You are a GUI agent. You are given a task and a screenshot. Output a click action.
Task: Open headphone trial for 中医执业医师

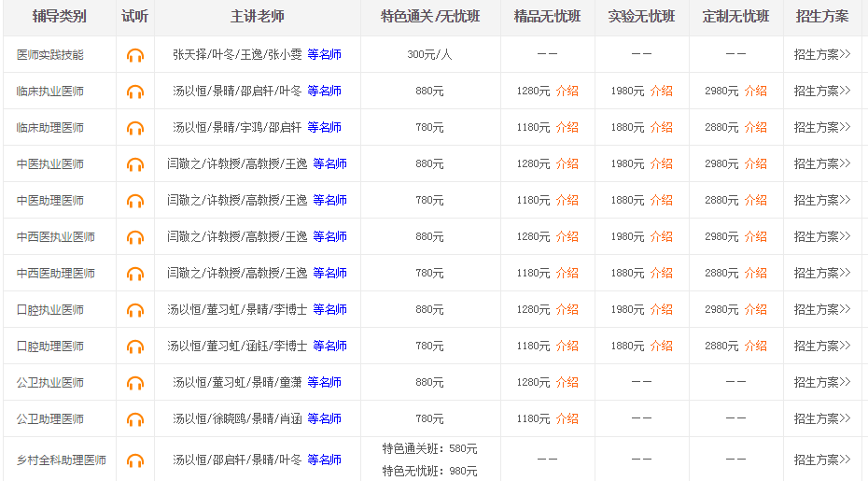(x=135, y=164)
